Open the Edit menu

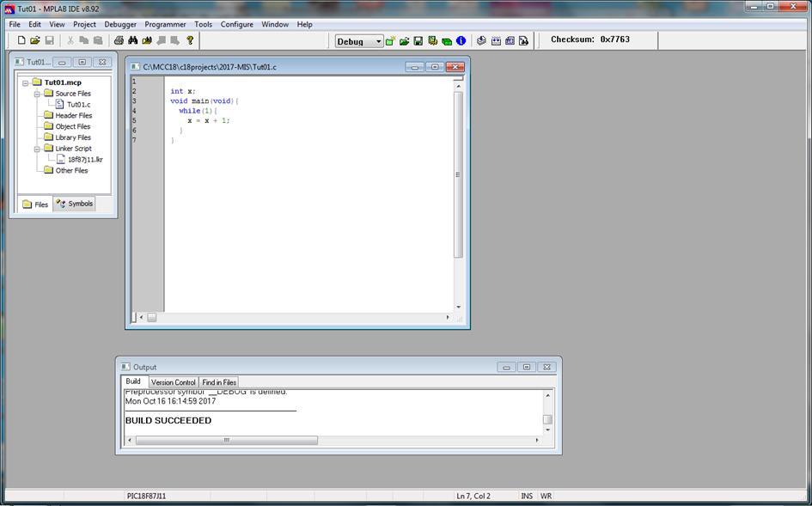coord(34,24)
